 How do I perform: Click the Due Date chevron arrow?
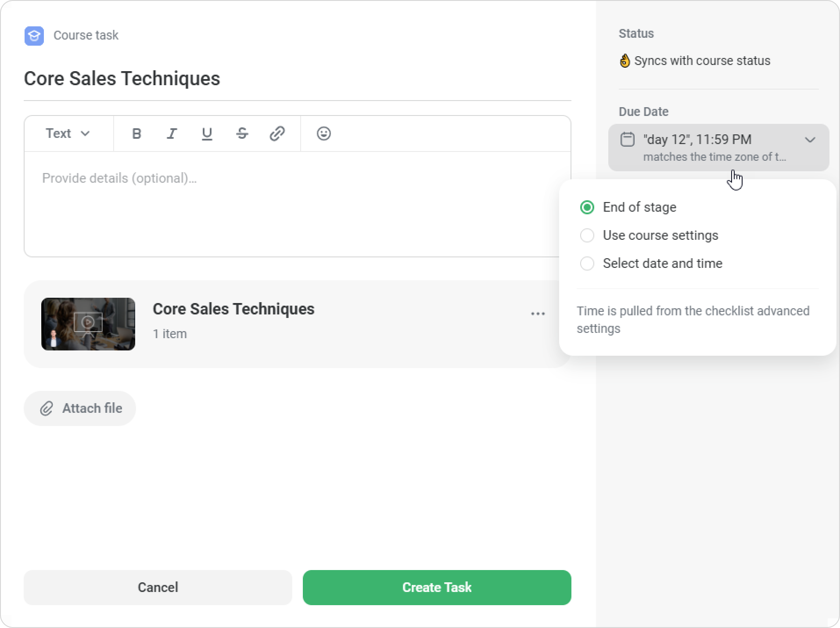pyautogui.click(x=810, y=140)
